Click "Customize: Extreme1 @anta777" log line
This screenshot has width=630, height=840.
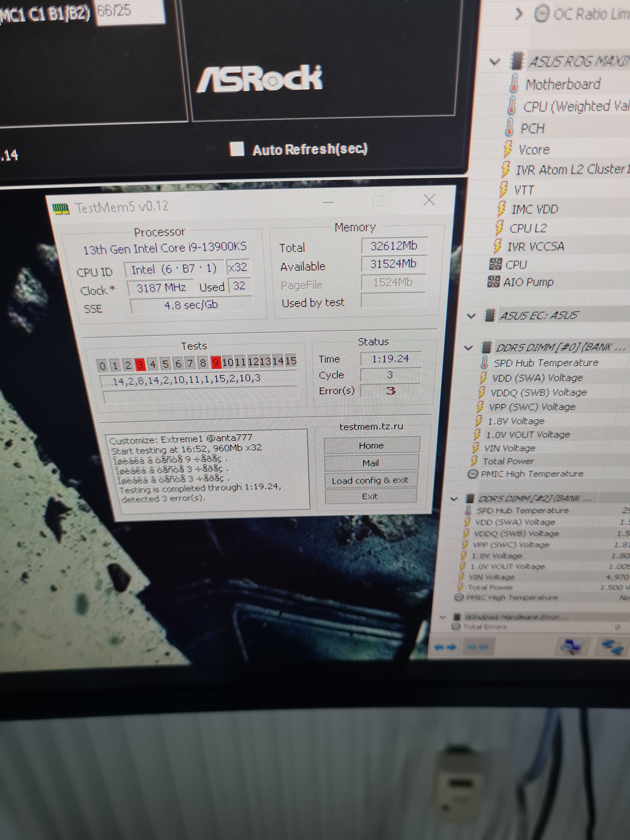click(x=181, y=439)
